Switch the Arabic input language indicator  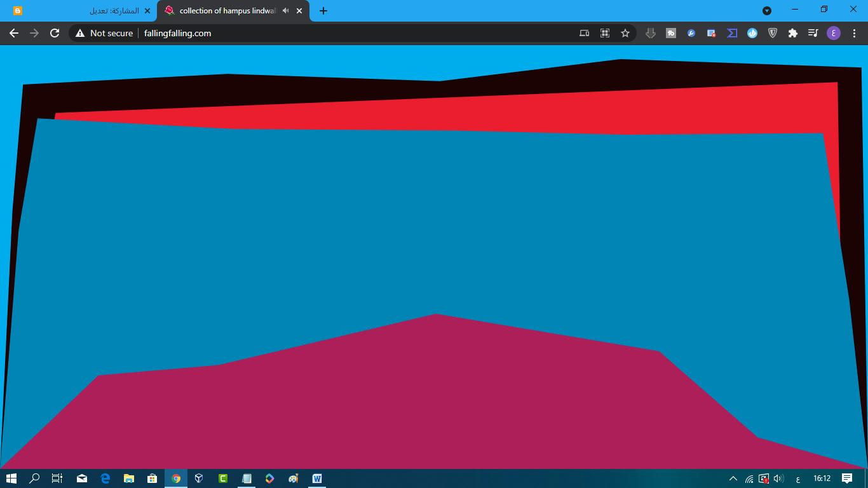(798, 478)
